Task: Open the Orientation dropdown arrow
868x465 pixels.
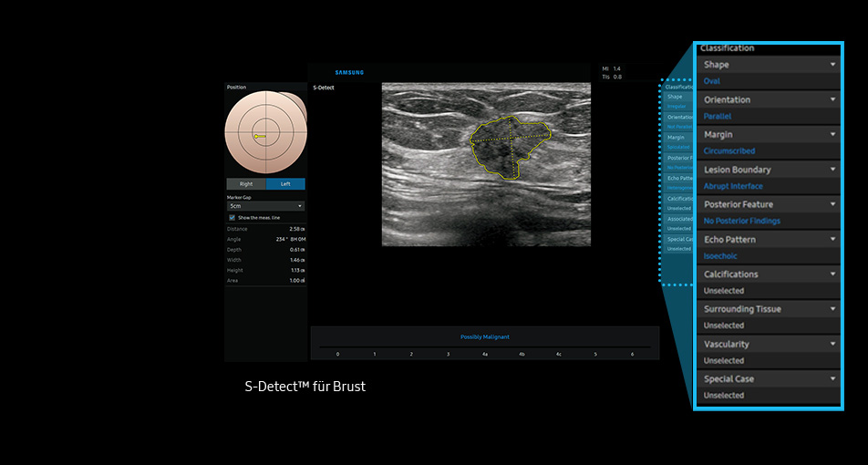Action: pos(832,99)
